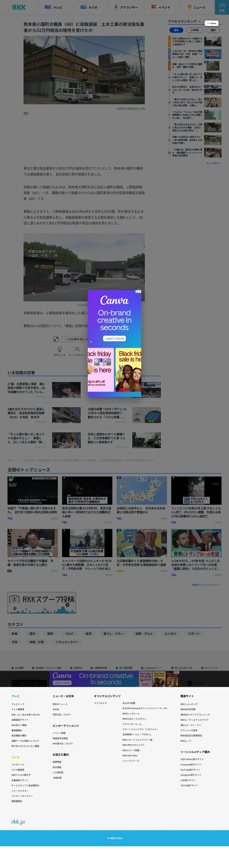Open the top news 元兵庫県議めぐり虚偽情報の疑い
Viewport: 229px width, 868px height.
click(142, 563)
